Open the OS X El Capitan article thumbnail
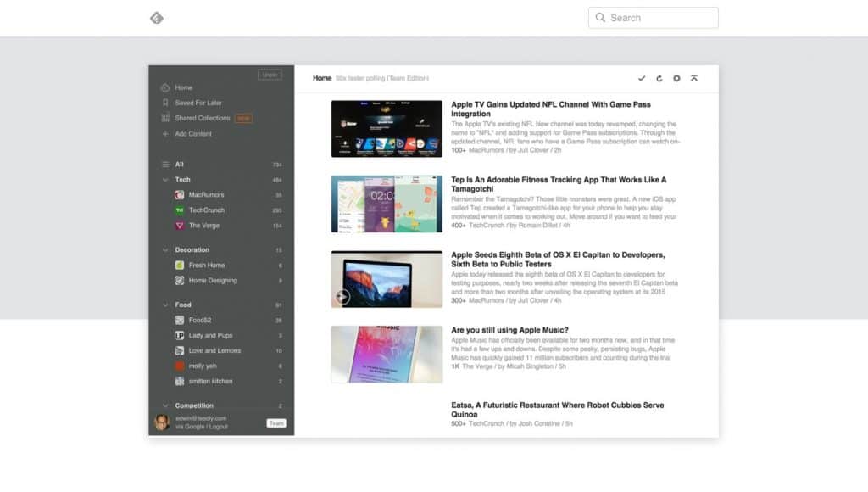868x492 pixels. point(387,278)
